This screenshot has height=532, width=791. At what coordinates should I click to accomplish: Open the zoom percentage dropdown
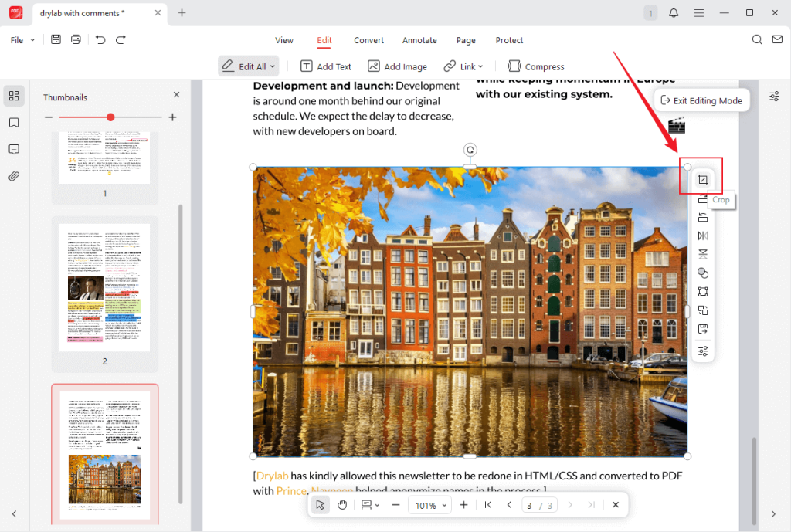[x=429, y=505]
